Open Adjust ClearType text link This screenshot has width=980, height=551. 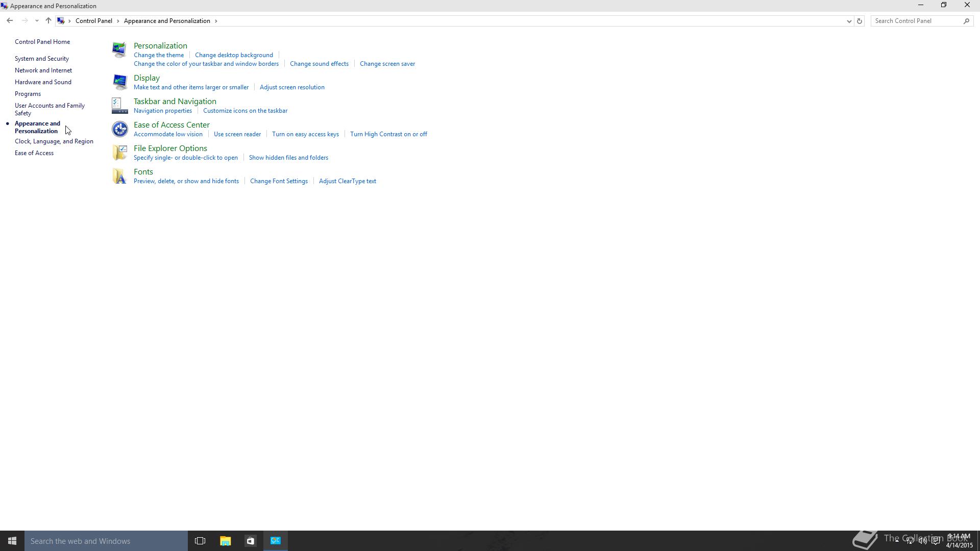point(347,181)
